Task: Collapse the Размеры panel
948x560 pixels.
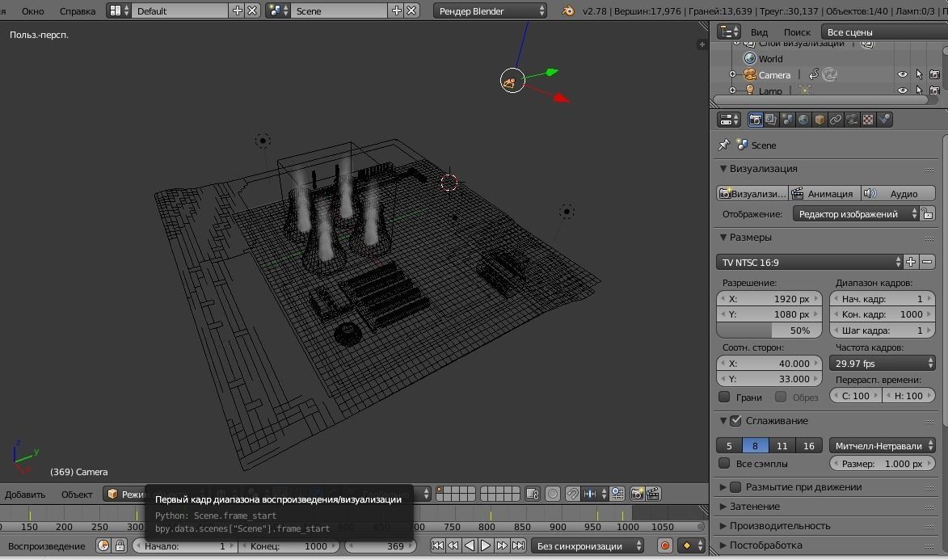Action: click(x=723, y=237)
